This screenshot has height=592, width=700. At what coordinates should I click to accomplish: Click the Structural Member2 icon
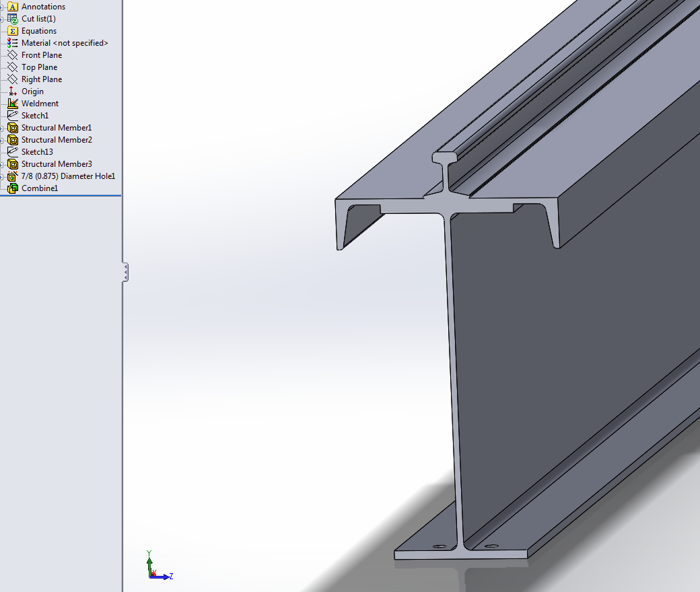[x=13, y=140]
